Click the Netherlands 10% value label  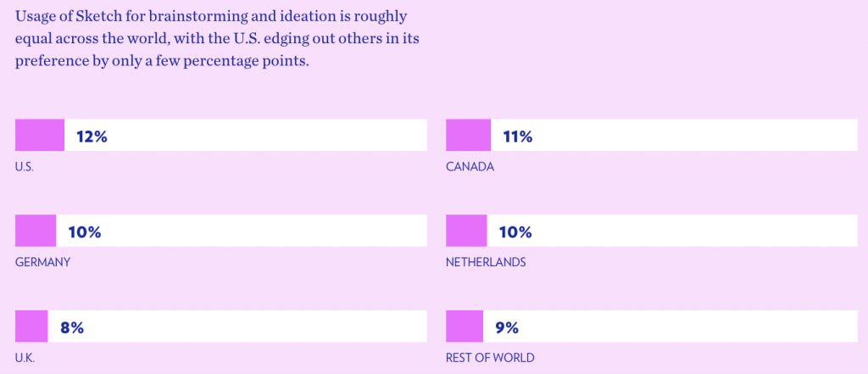(x=515, y=232)
